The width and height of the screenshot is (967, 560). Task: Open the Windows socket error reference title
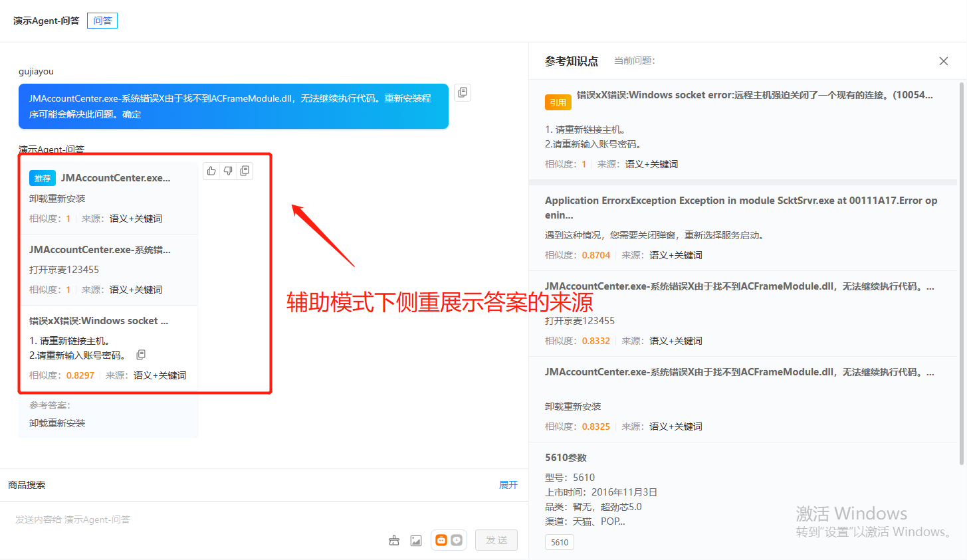[755, 95]
